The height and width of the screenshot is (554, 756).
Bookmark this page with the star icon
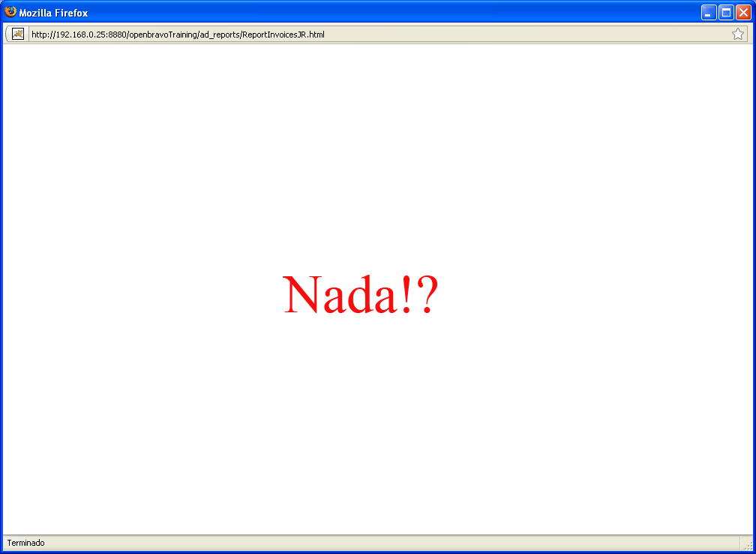738,34
